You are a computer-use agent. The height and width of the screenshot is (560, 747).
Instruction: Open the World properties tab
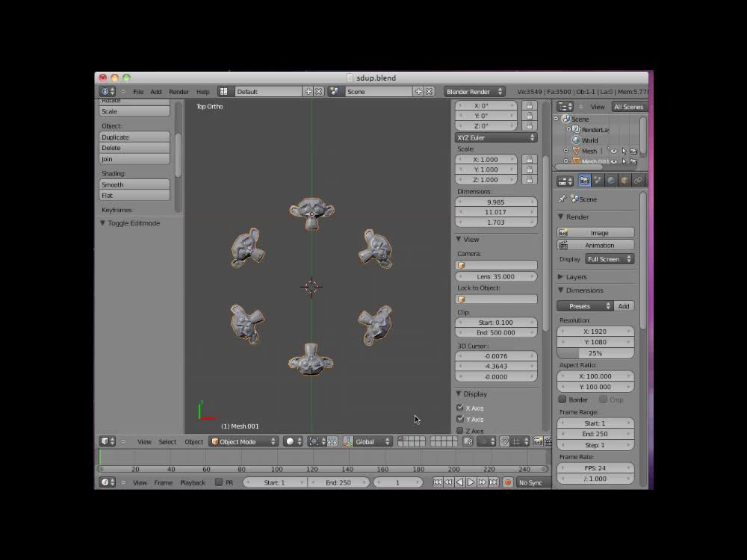pos(611,180)
